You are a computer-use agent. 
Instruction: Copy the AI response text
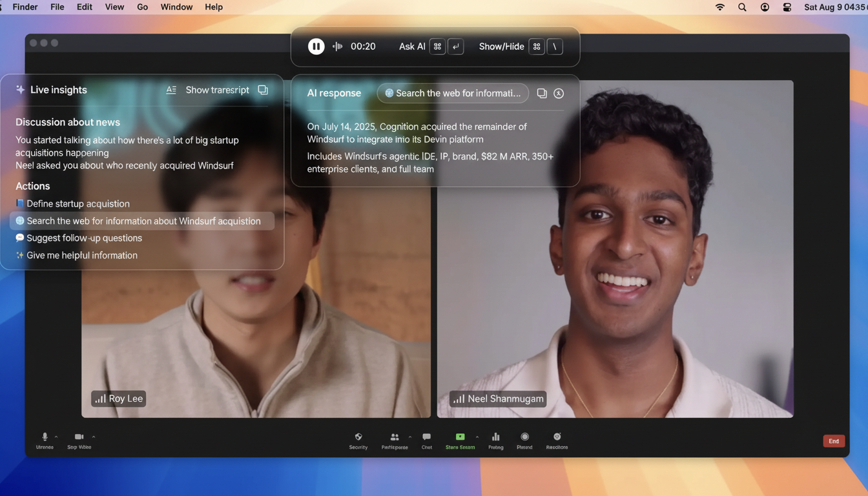[542, 93]
